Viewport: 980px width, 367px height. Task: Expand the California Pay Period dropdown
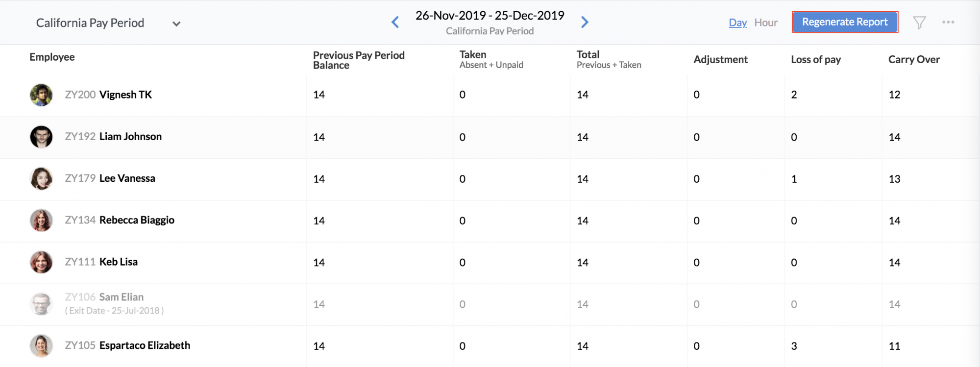pos(176,24)
